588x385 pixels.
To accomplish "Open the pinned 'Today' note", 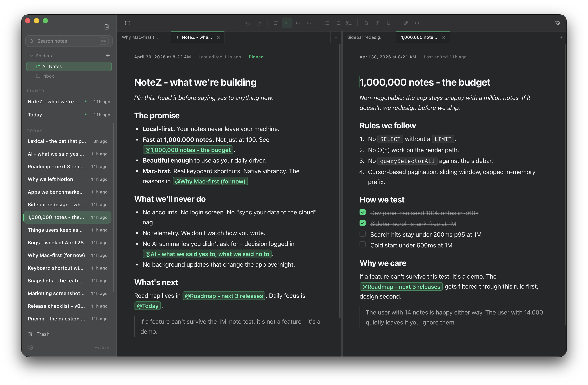I will pyautogui.click(x=68, y=115).
